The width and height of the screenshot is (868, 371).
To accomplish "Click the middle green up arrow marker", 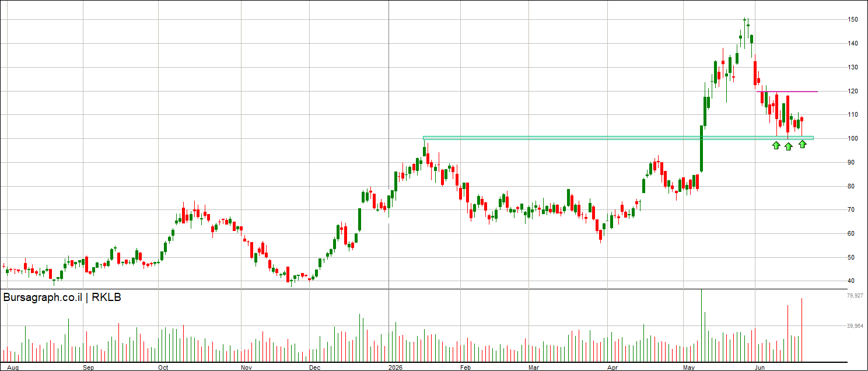I will (788, 146).
